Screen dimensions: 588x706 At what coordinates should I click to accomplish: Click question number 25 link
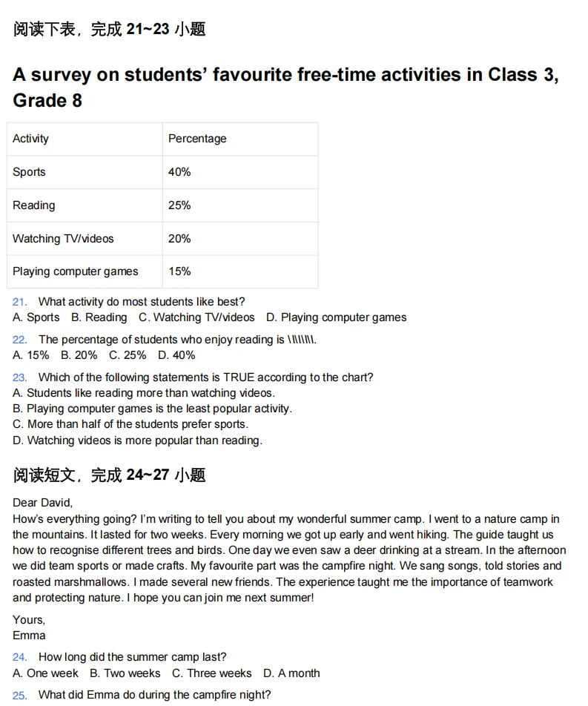point(20,695)
